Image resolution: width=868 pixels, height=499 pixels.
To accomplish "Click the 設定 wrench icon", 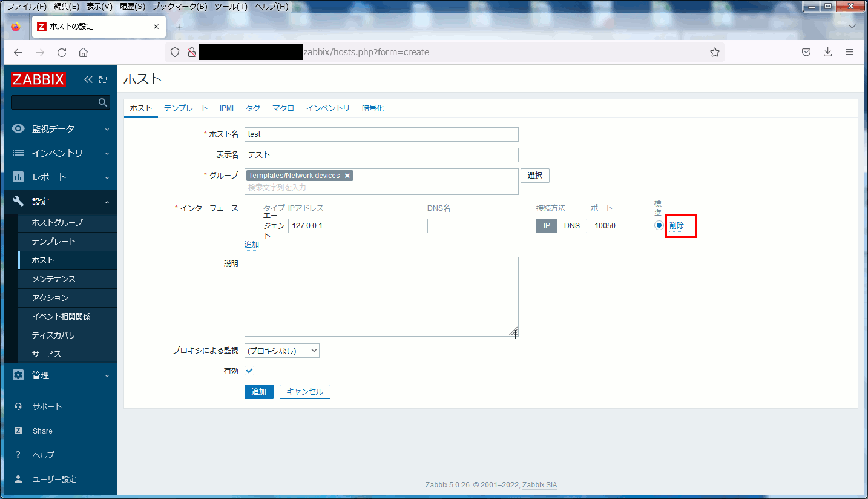I will pos(18,201).
